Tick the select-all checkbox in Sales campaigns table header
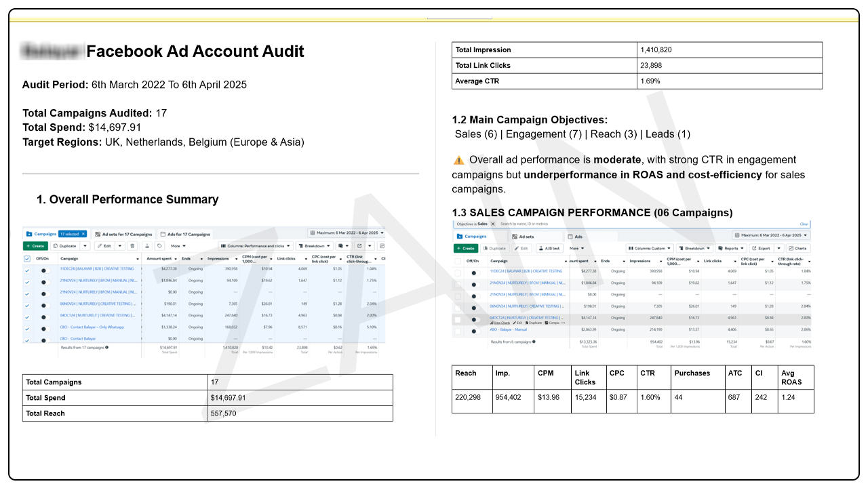The image size is (868, 488). coord(457,261)
